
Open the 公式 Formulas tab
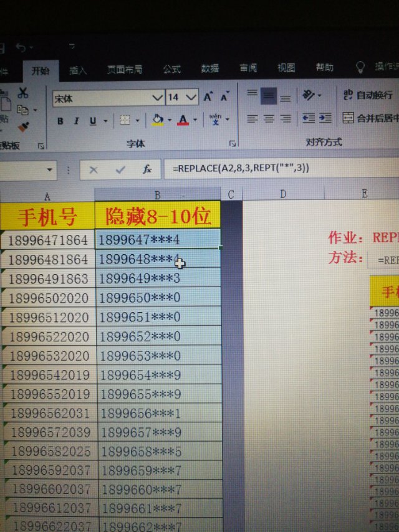tap(172, 69)
